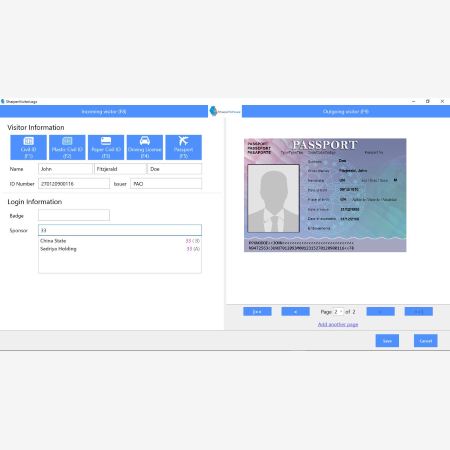The image size is (450, 450).
Task: Open the page number dropdown
Action: pyautogui.click(x=338, y=312)
